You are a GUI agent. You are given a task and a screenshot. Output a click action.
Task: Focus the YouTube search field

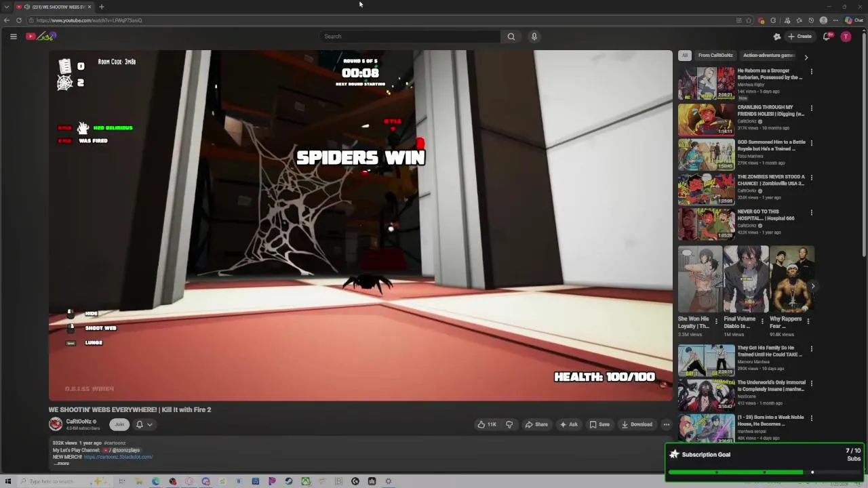click(x=410, y=37)
